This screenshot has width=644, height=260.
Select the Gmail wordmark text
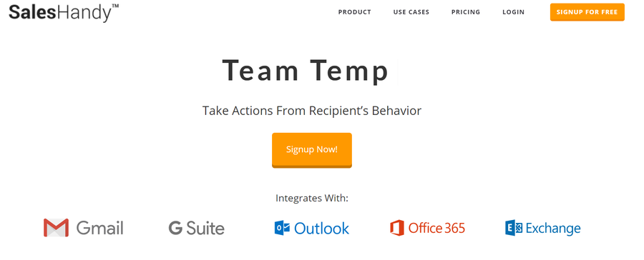click(99, 229)
